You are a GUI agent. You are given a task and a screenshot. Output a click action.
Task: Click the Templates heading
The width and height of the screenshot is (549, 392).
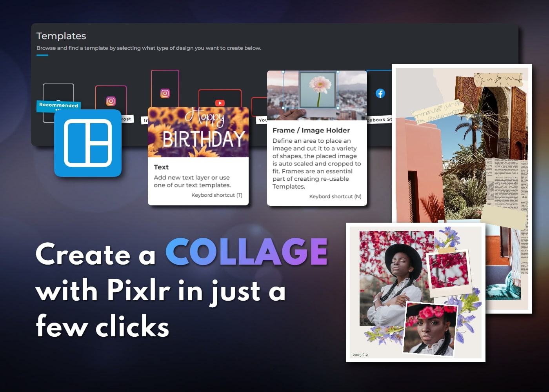61,36
